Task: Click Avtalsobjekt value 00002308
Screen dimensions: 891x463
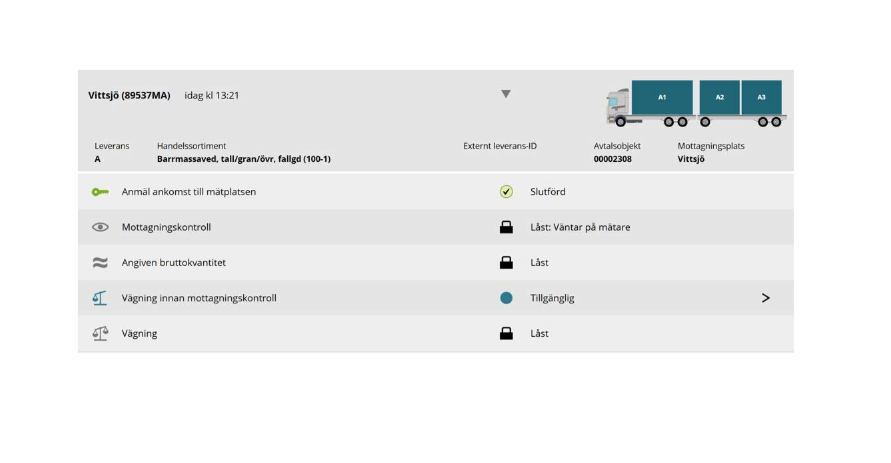Action: coord(613,159)
